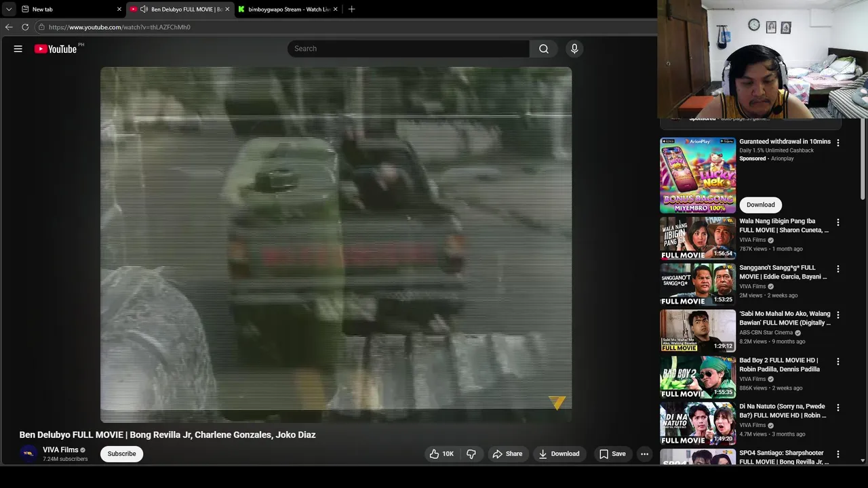Open options for Di Na Natuto video

click(x=838, y=408)
